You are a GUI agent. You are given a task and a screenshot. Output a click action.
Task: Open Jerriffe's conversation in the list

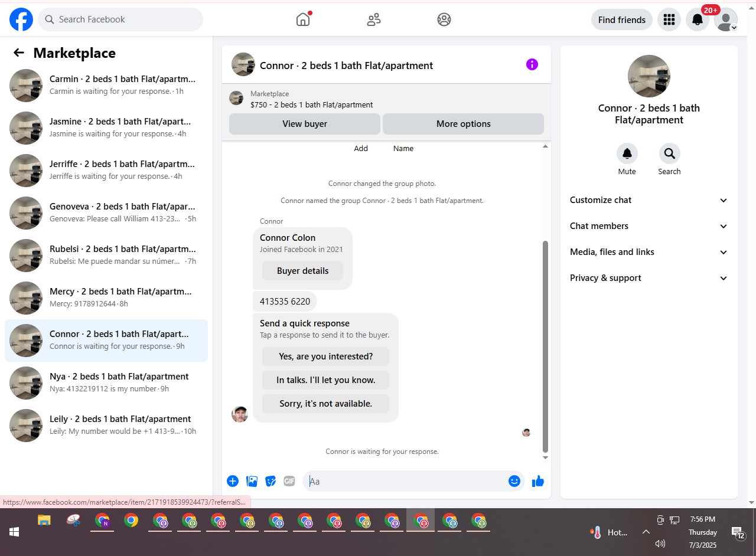[106, 171]
